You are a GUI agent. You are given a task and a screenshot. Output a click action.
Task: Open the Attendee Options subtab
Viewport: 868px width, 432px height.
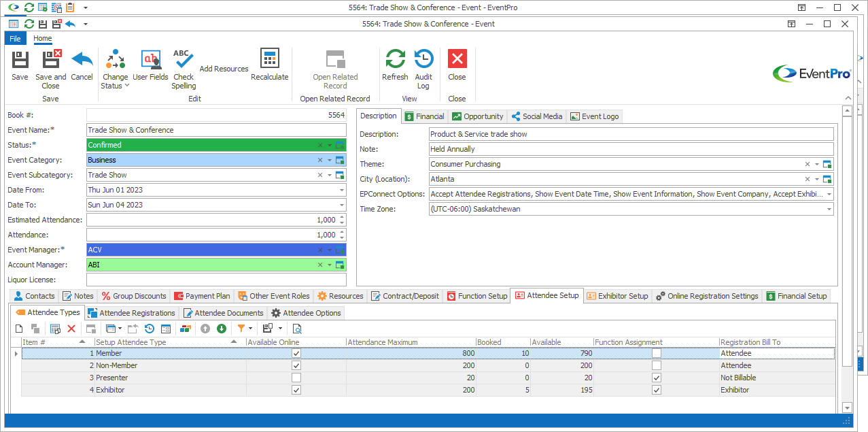click(306, 313)
